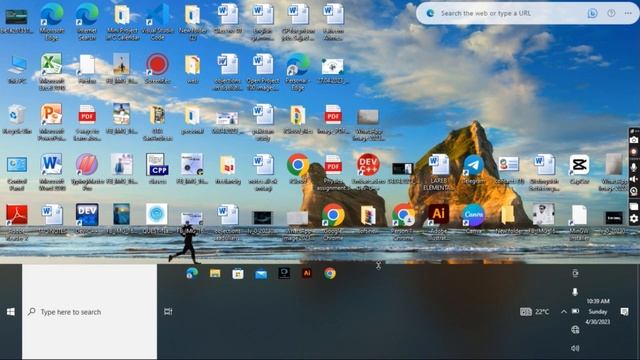
Task: Select the CPP source file icon
Action: click(x=157, y=169)
